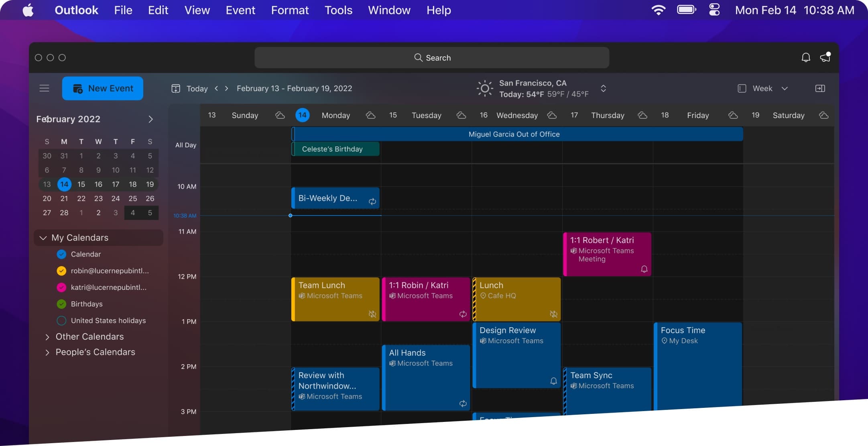Click the battery status icon

click(686, 10)
